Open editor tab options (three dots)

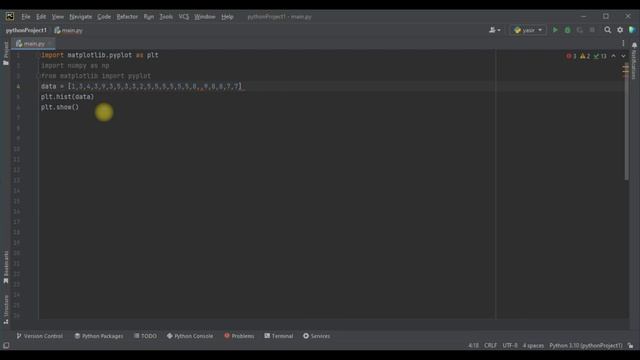click(x=623, y=43)
